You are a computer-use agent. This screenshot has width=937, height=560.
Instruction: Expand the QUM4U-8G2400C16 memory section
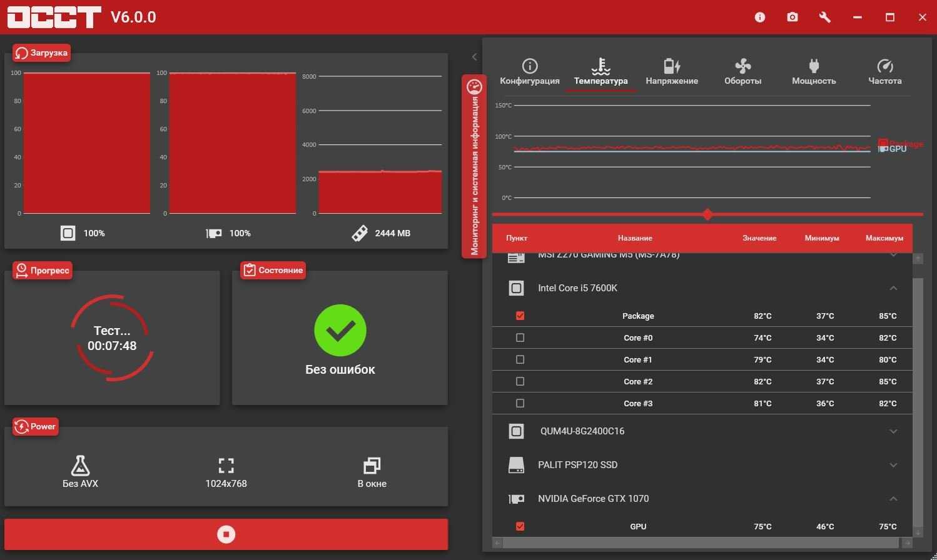click(893, 431)
